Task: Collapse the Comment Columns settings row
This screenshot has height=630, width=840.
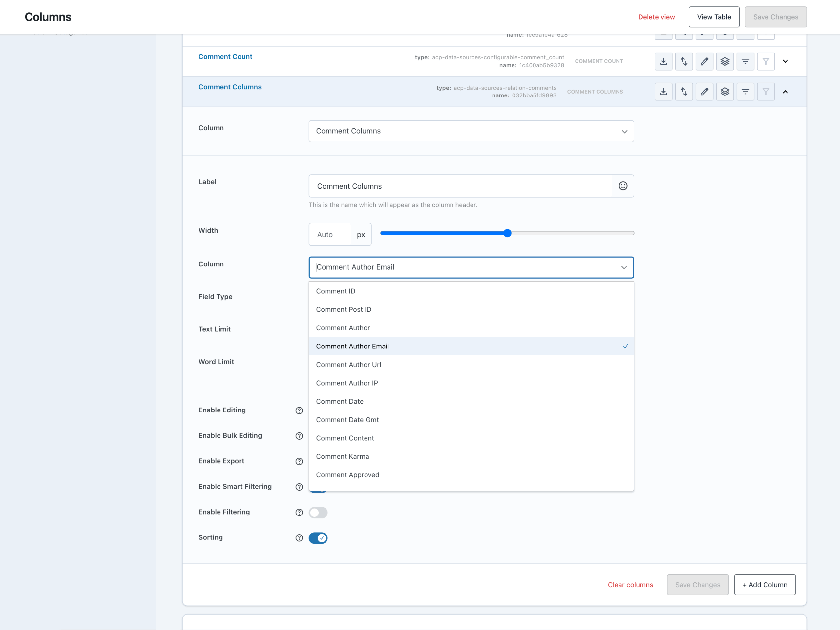Action: coord(785,92)
